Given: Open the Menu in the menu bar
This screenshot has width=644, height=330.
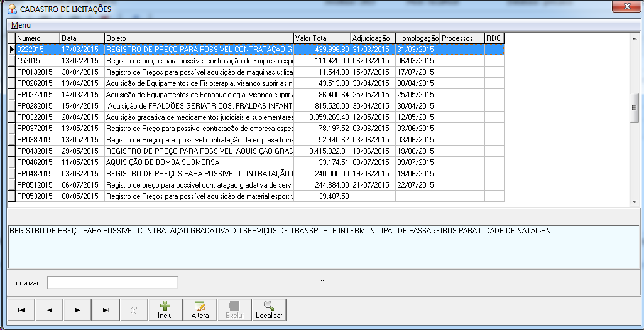Looking at the screenshot, I should [x=21, y=25].
